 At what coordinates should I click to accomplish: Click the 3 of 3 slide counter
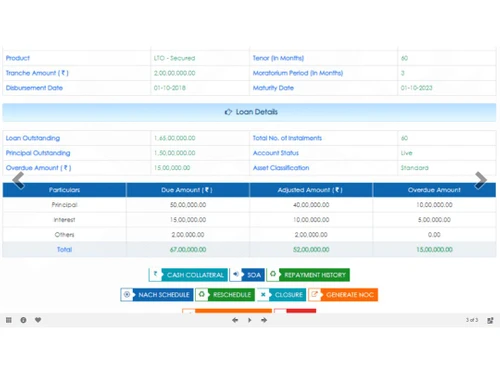[472, 320]
